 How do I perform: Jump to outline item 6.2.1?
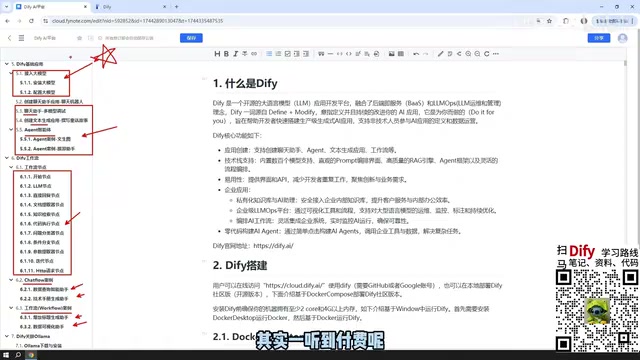point(44,289)
